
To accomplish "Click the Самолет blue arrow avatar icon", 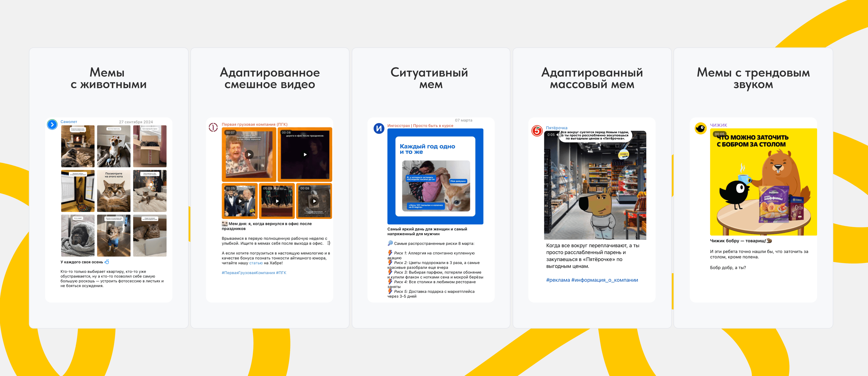I will (52, 125).
